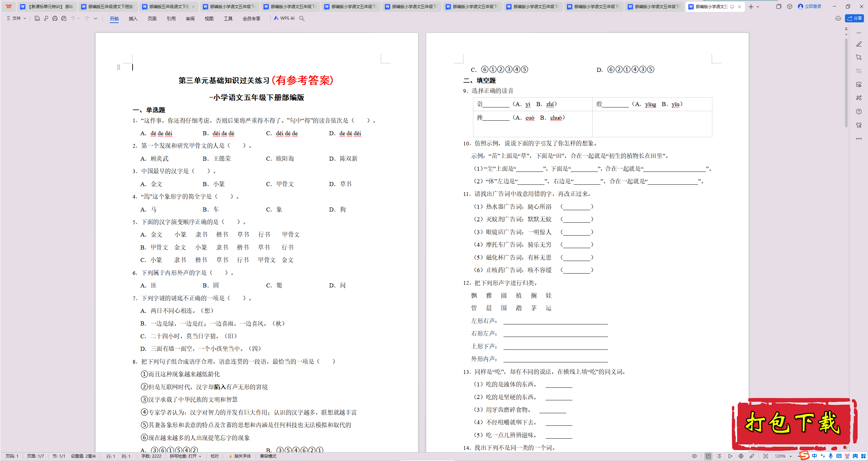This screenshot has width=868, height=461.
Task: Click the paragraph drag handle beside cursor
Action: [119, 67]
